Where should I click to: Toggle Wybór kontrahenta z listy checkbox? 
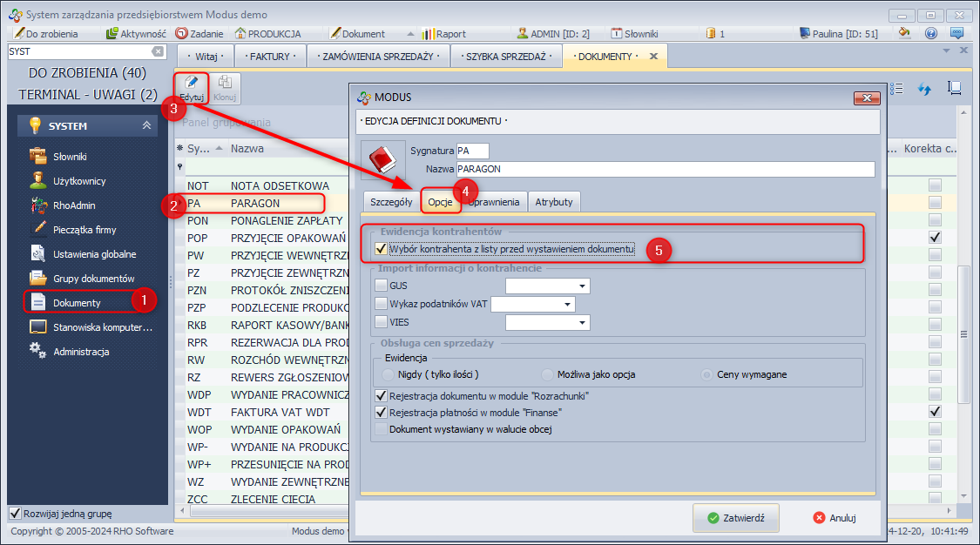[380, 249]
